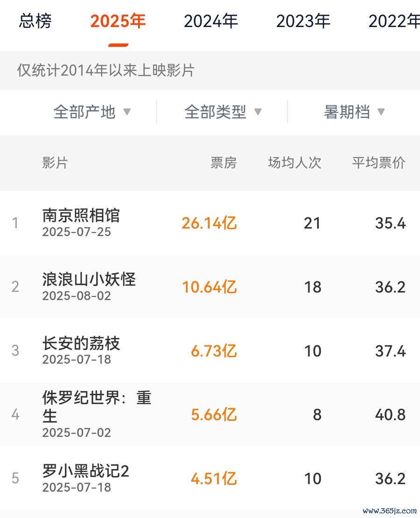This screenshot has width=420, height=518.
Task: Click the 26.14亿 box office figure
Action: [209, 223]
